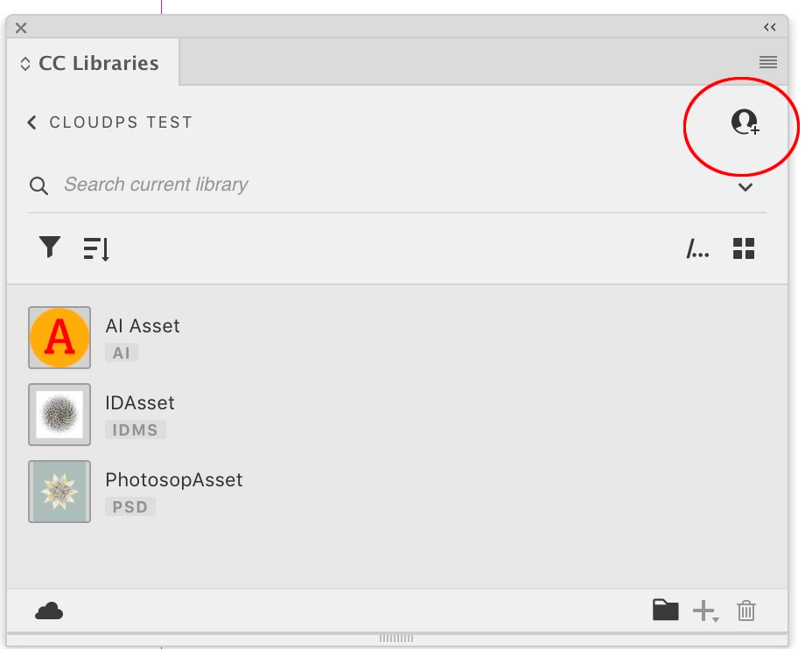Open the filter assets funnel icon

pos(50,247)
